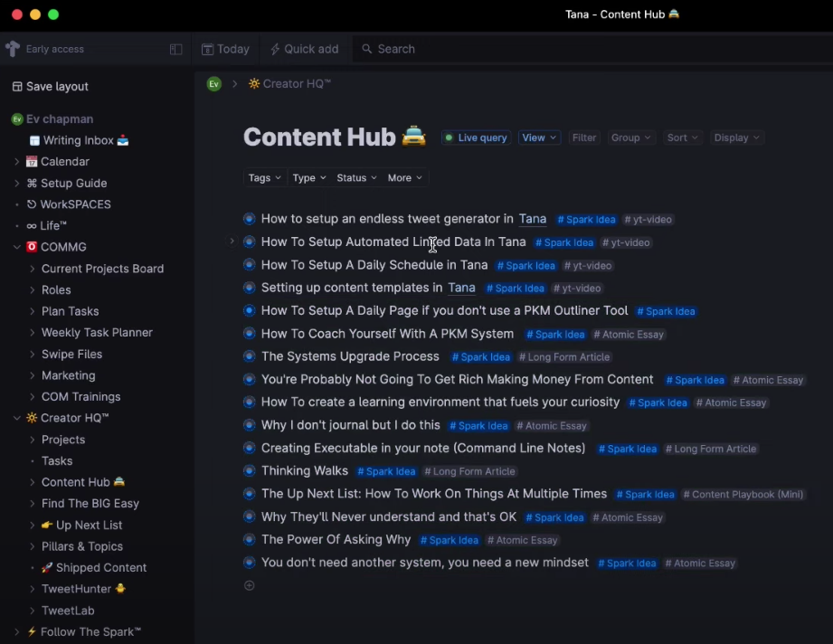Image resolution: width=833 pixels, height=644 pixels.
Task: Open Writing Inbox in sidebar
Action: tap(80, 140)
